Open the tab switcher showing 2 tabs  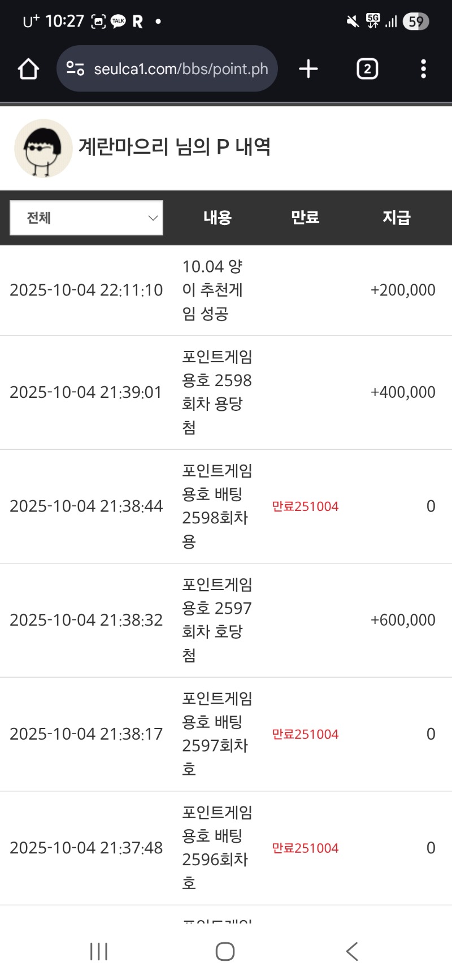[367, 69]
